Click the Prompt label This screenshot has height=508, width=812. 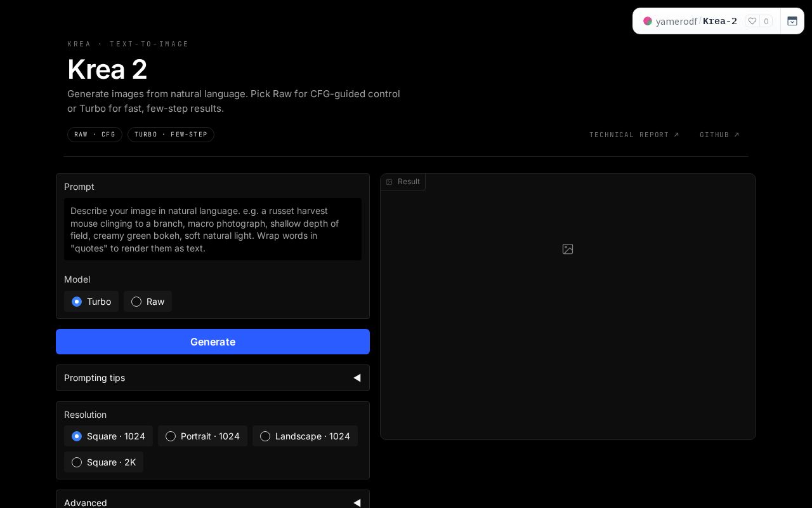(79, 187)
